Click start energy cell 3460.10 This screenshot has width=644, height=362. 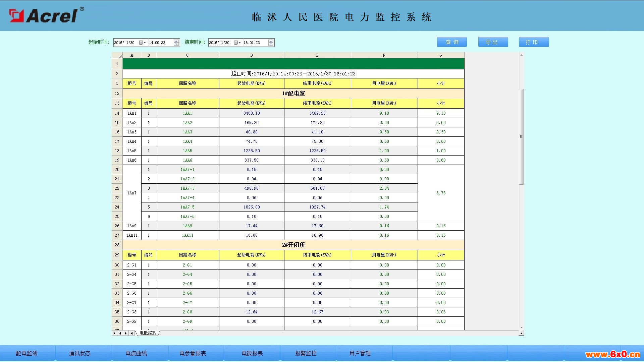pos(252,113)
